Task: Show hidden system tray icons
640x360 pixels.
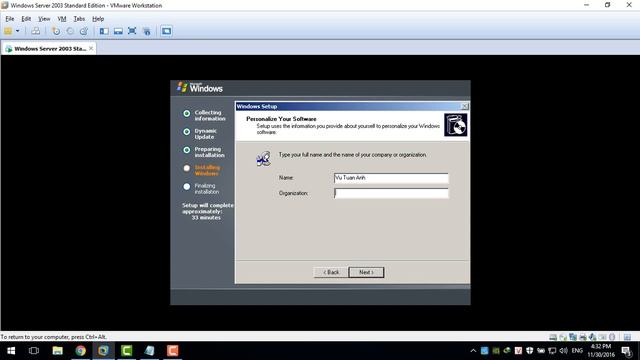Action: (x=473, y=351)
